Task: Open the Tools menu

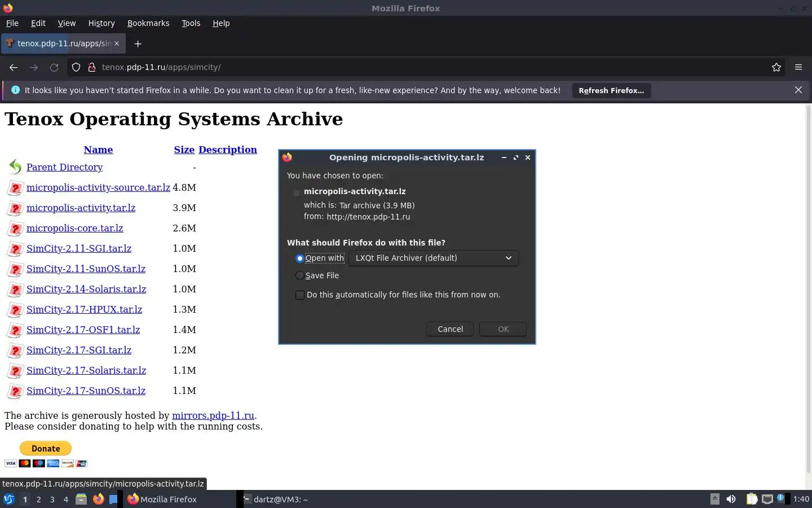Action: click(x=191, y=23)
